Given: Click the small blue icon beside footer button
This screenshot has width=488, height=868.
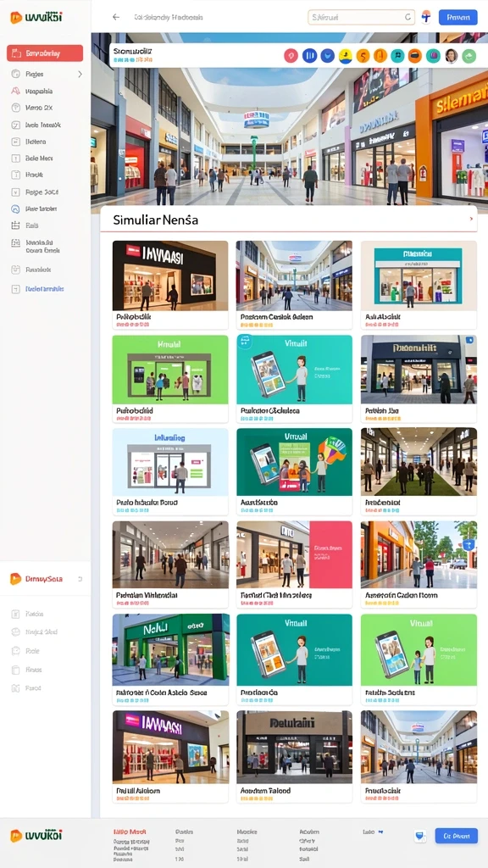Looking at the screenshot, I should coord(420,836).
